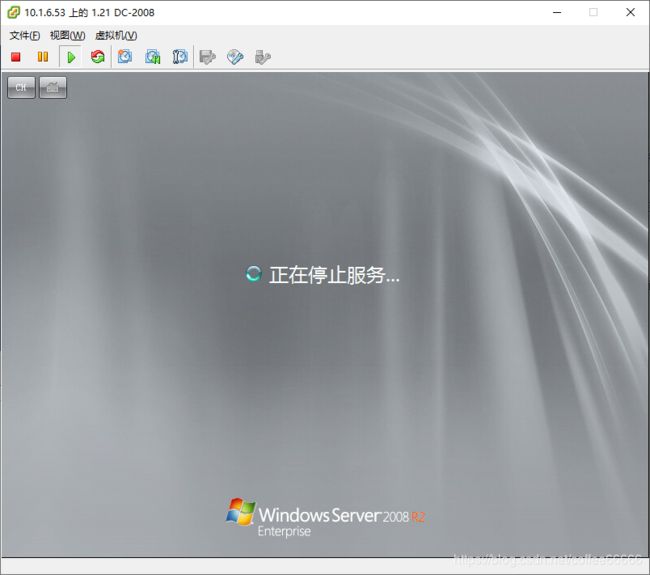
Task: Click the CH language button in guest
Action: click(21, 87)
